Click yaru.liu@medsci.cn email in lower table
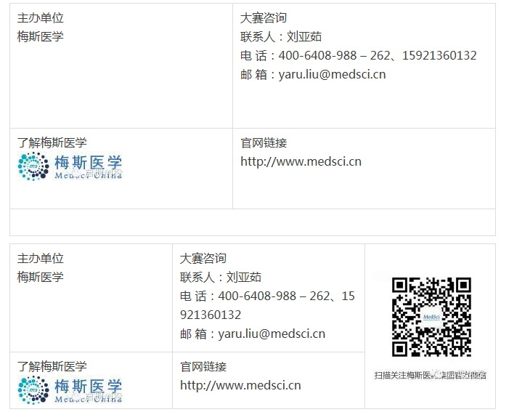509x420 pixels. (272, 334)
